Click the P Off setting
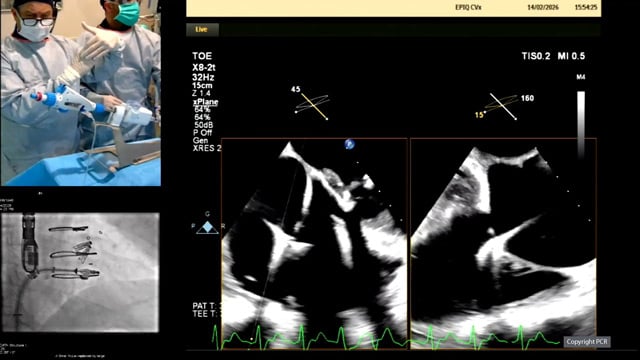 (202, 133)
